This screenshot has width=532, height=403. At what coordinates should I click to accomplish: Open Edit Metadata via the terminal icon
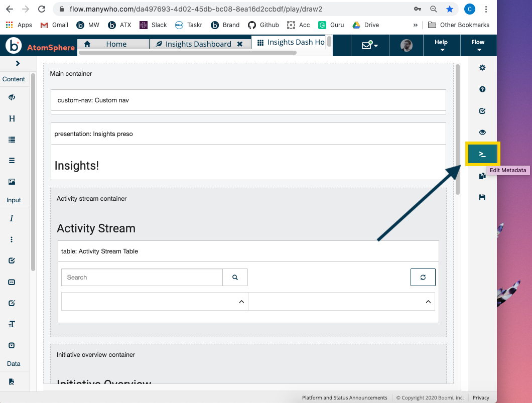click(x=482, y=154)
